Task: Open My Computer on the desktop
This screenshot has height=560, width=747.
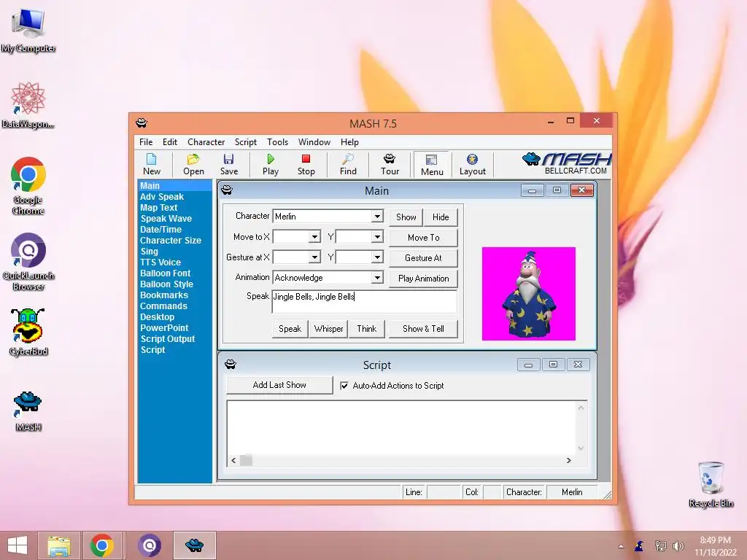Action: pyautogui.click(x=28, y=31)
